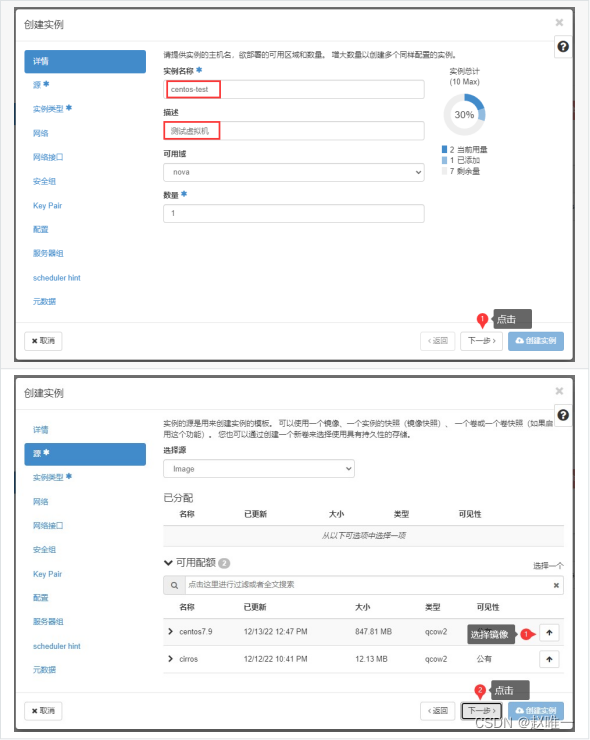
Task: Click 大小 column header in 可用配额 table
Action: coord(362,607)
